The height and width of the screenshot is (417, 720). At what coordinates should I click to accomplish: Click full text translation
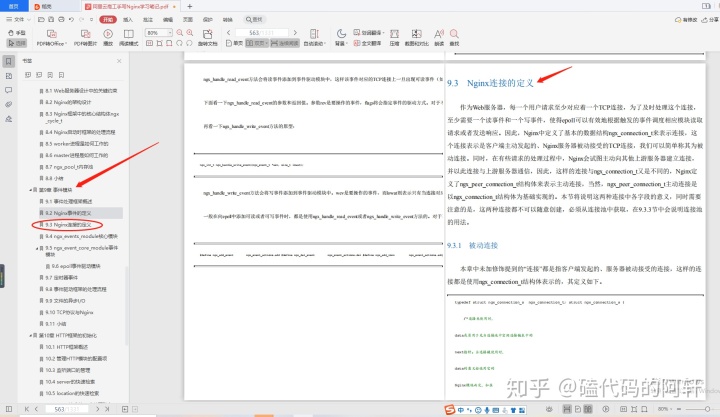coord(367,43)
